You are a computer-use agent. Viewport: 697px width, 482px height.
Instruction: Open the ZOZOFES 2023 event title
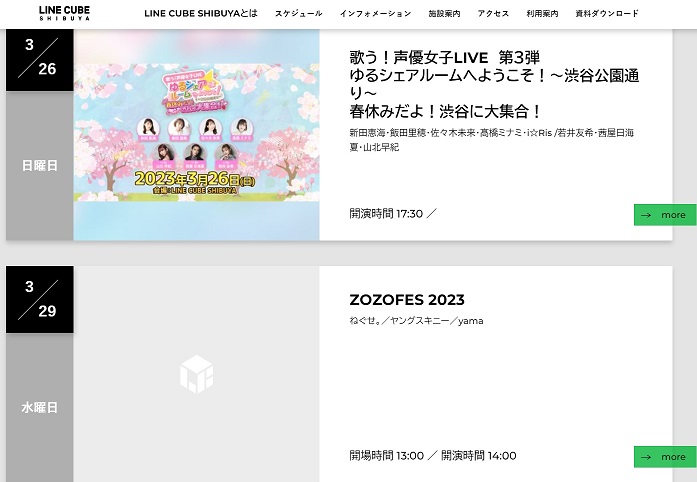coord(407,300)
